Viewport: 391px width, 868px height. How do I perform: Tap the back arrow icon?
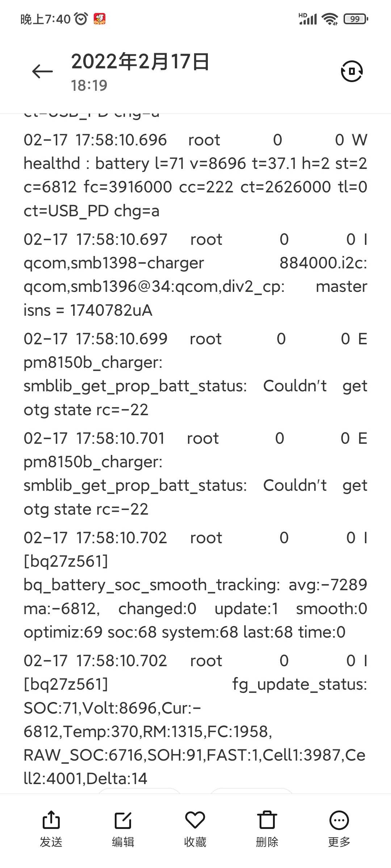(x=42, y=71)
